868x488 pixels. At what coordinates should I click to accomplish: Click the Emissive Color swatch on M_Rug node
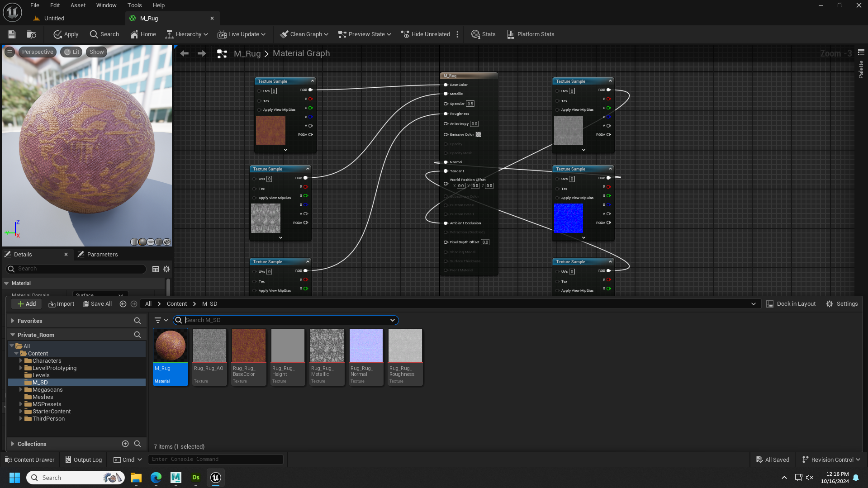click(478, 135)
